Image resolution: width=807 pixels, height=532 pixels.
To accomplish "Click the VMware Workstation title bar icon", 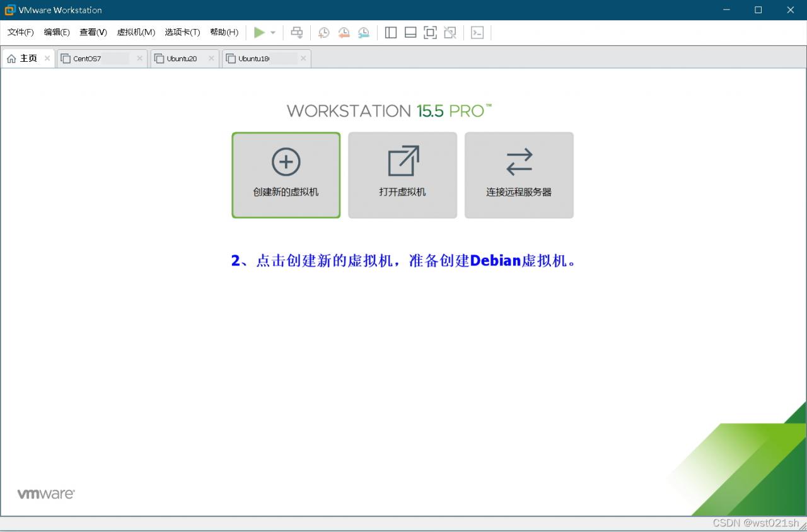I will [9, 10].
